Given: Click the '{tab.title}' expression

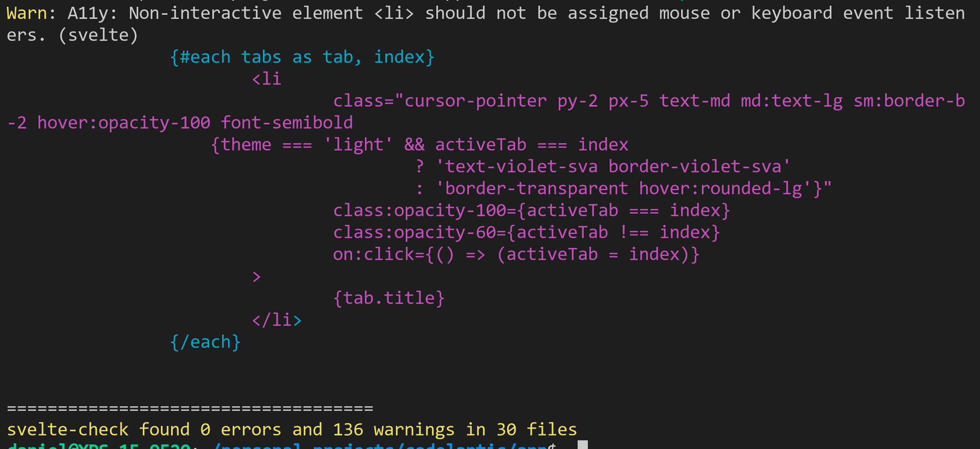Looking at the screenshot, I should click(389, 298).
